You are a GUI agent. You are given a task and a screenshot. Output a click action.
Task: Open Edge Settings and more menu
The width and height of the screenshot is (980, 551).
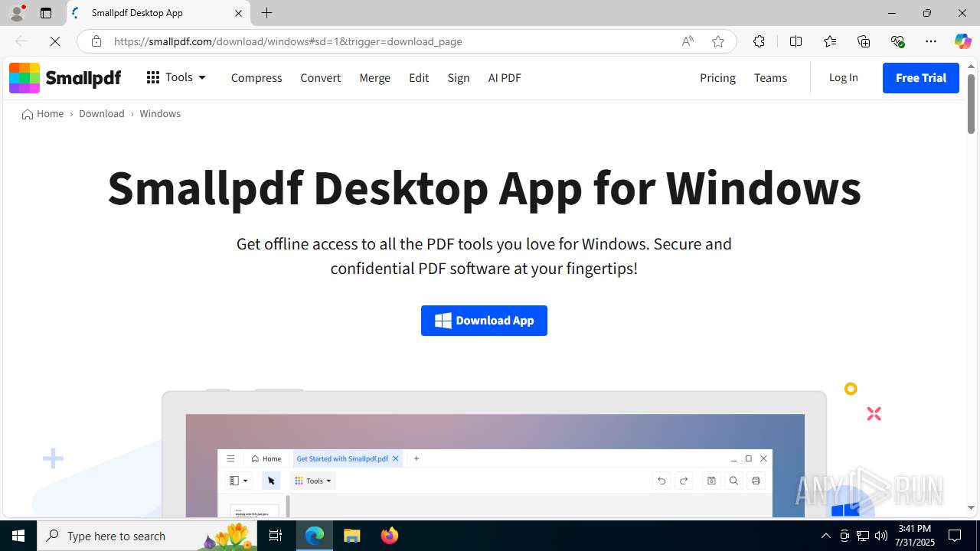(x=931, y=41)
